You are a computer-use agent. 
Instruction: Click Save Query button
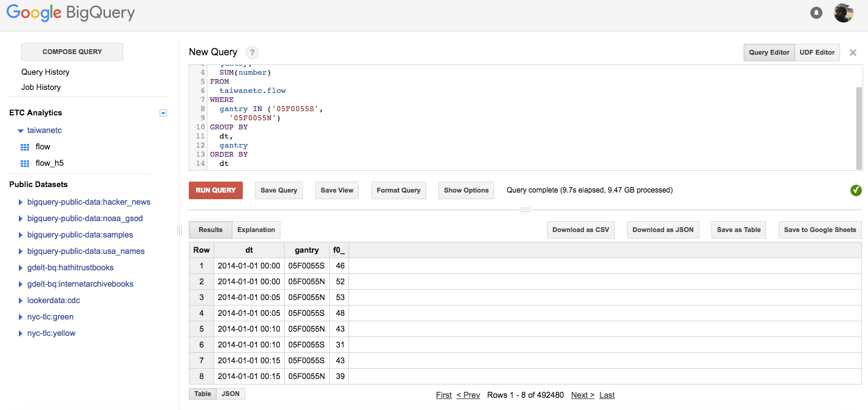pos(279,190)
